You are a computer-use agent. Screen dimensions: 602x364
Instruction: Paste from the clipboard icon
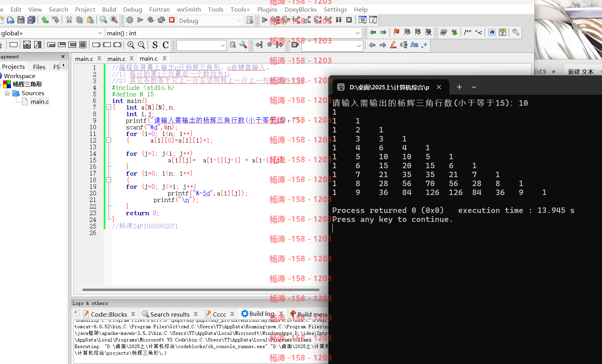point(90,20)
